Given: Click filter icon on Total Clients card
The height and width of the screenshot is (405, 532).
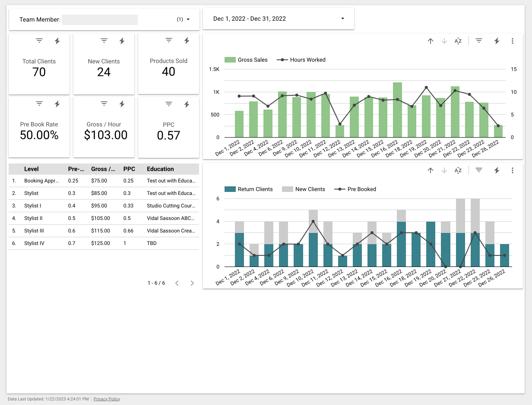Looking at the screenshot, I should point(39,41).
